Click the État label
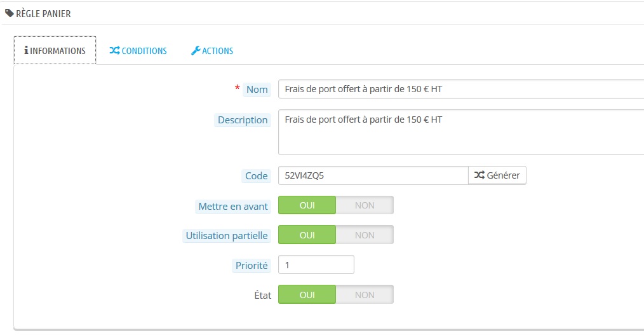The width and height of the screenshot is (644, 335). [263, 295]
